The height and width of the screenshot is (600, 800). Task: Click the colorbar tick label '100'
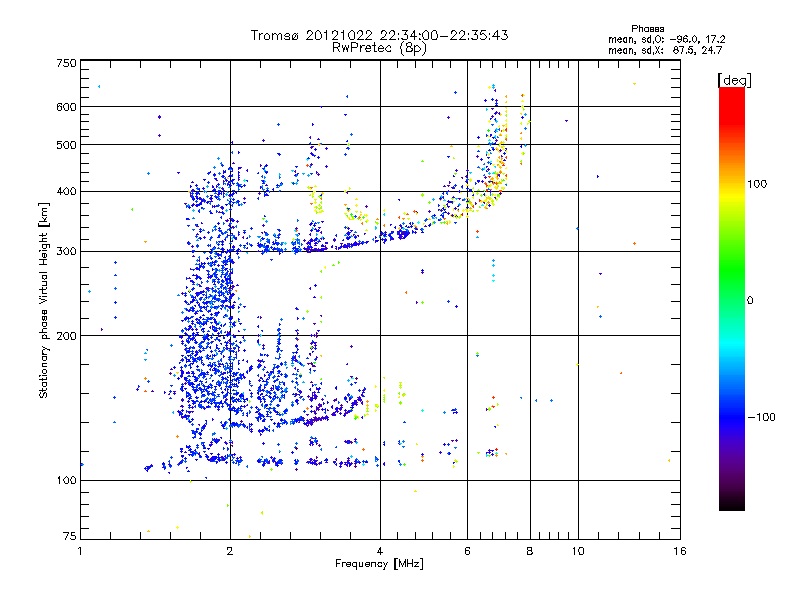tap(757, 184)
